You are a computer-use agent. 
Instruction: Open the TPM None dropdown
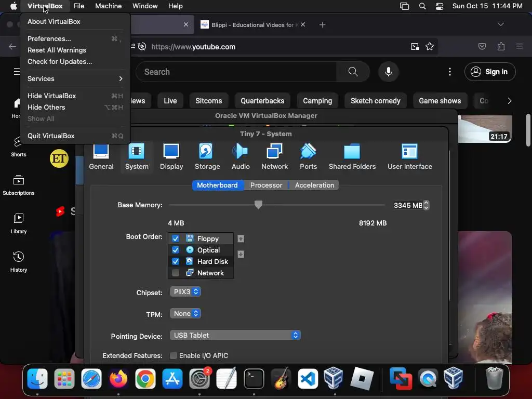[185, 313]
